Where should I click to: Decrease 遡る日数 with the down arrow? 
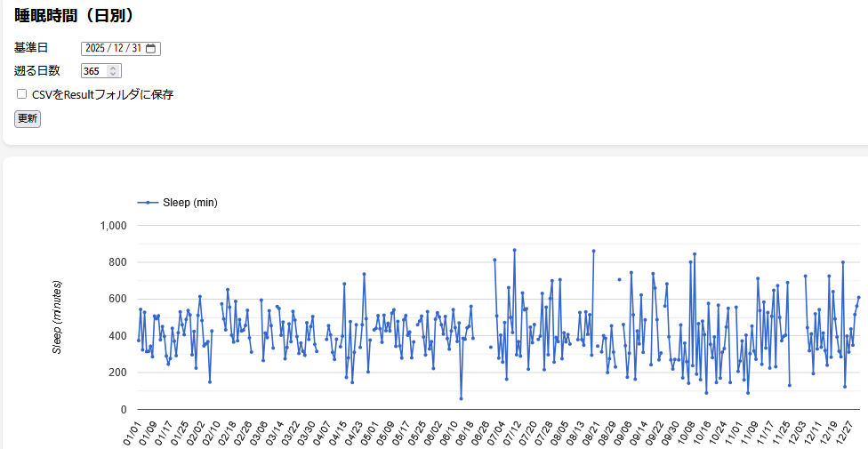(112, 74)
